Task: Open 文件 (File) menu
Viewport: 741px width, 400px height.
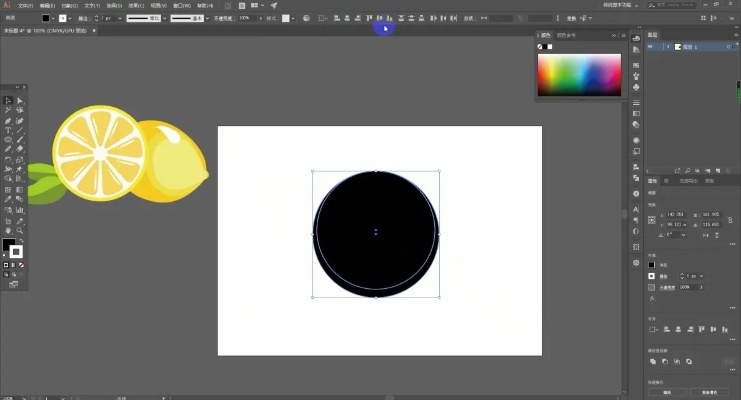Action: (x=26, y=6)
